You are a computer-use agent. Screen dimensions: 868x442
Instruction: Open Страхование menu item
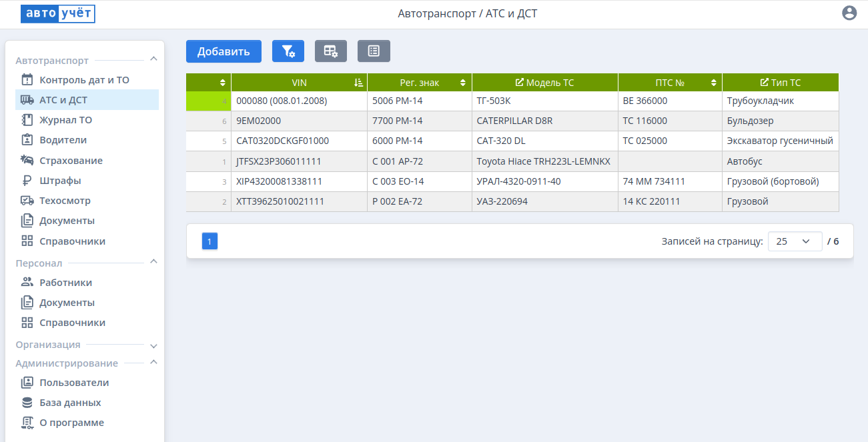click(x=87, y=160)
